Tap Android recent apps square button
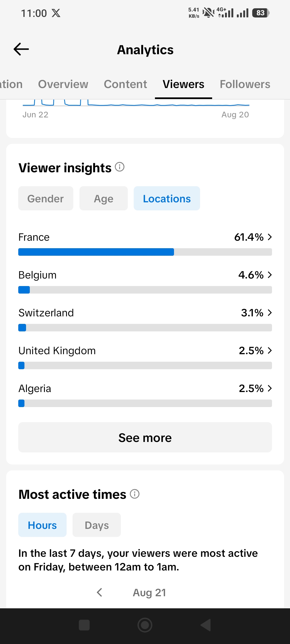Image resolution: width=290 pixels, height=644 pixels. click(x=84, y=625)
